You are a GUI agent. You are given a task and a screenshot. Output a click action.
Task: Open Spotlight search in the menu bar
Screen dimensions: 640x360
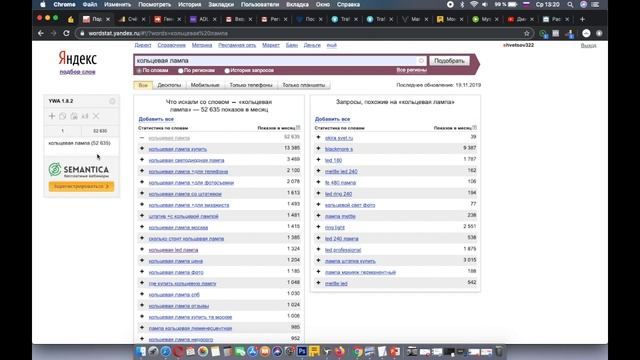tap(570, 4)
